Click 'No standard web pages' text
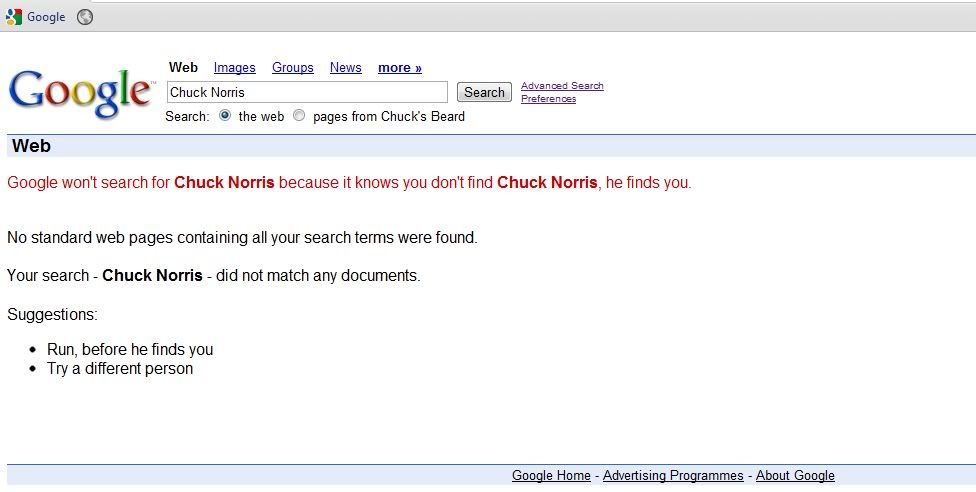976x492 pixels. (x=242, y=237)
